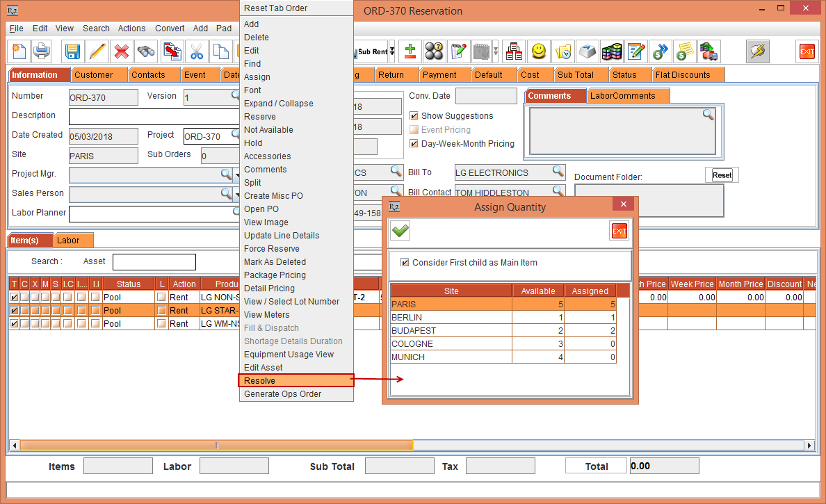Screen dimensions: 826x504
Task: Expand the Project Mgr. dropdown arrow
Action: (x=237, y=174)
